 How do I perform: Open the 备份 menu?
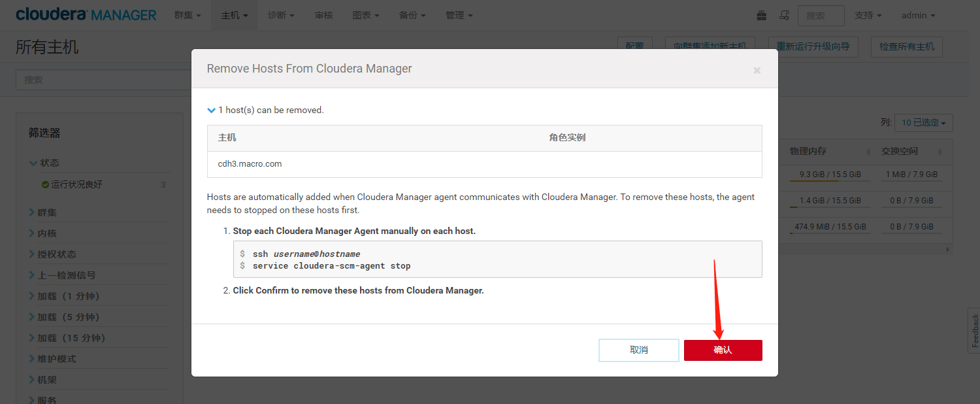click(x=412, y=15)
